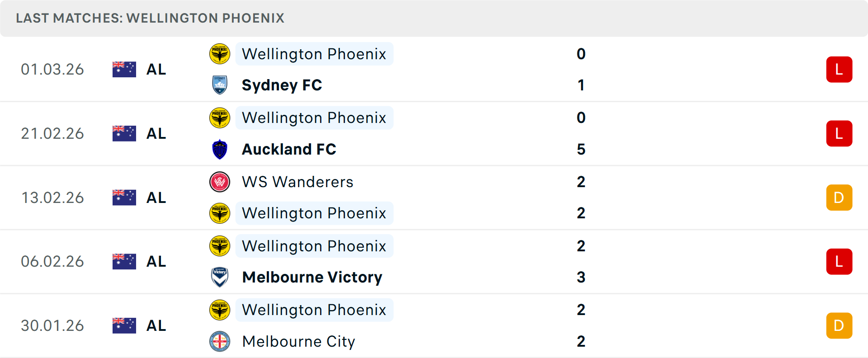This screenshot has height=358, width=868.
Task: Click the Wellington Phoenix club crest
Action: click(220, 54)
